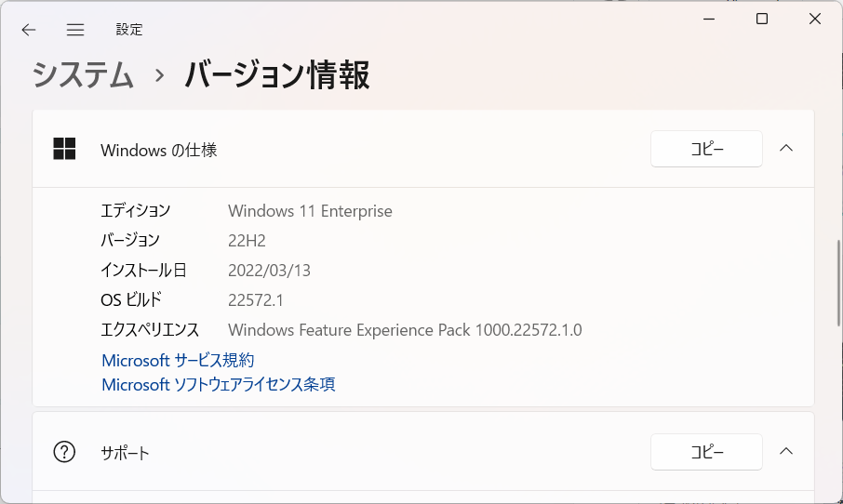Navigate to システム breadcrumb

[x=83, y=74]
